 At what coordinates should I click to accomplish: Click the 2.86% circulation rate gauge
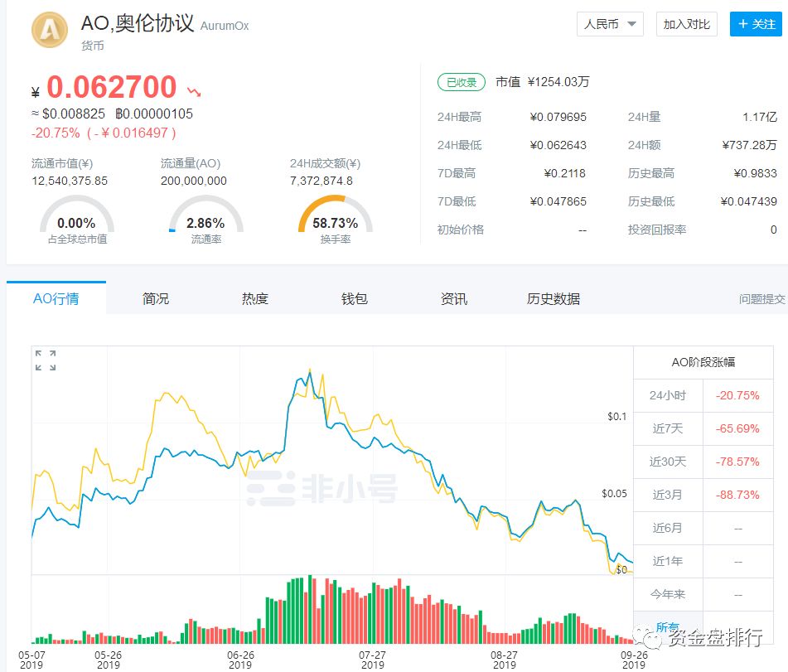tap(206, 220)
